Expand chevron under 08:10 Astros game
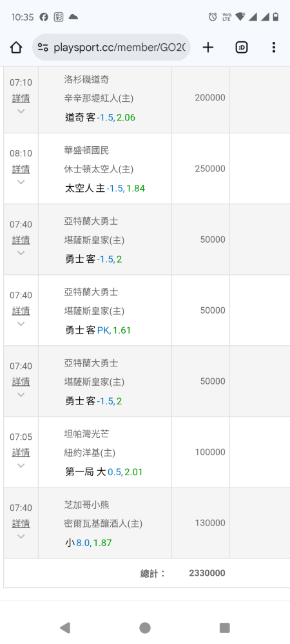 [x=21, y=182]
